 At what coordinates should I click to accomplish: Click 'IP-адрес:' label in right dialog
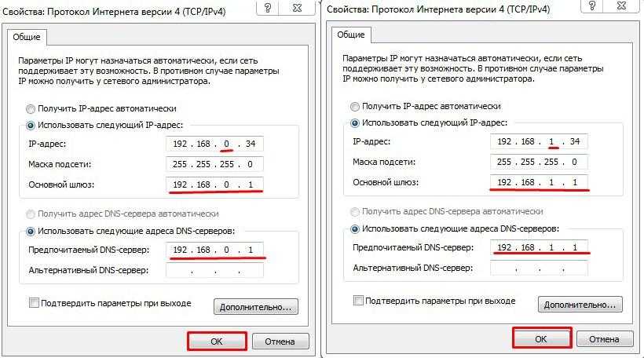coord(371,141)
